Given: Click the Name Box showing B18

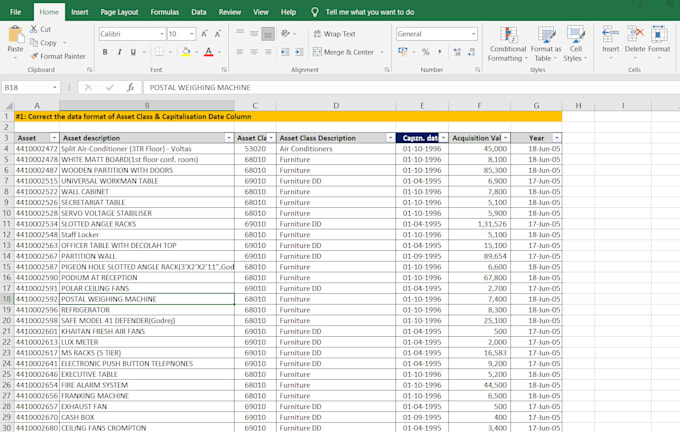Looking at the screenshot, I should 30,88.
